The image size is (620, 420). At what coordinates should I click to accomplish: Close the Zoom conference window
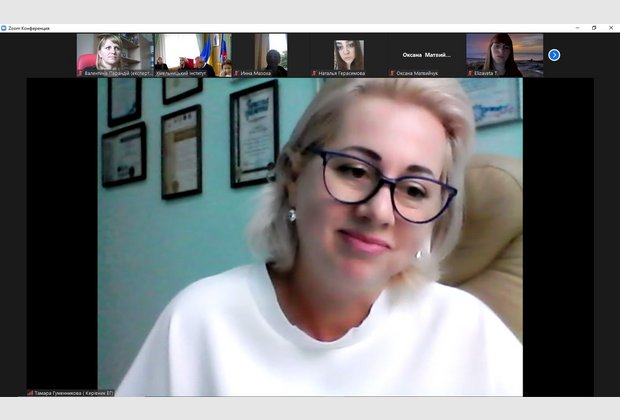click(x=611, y=28)
